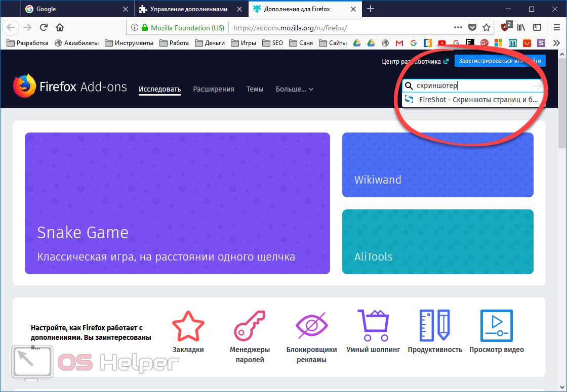
Task: Save the page to Pocket
Action: click(x=472, y=27)
